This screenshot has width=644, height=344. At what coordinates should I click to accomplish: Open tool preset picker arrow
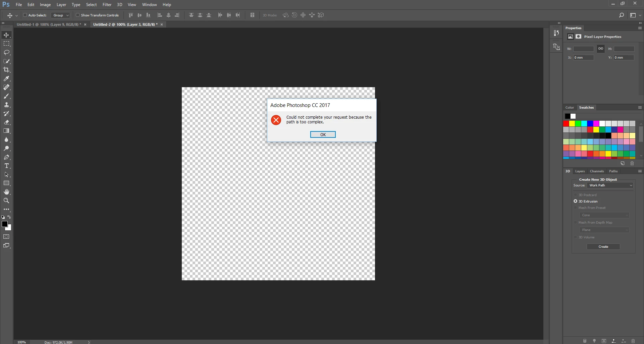click(16, 15)
